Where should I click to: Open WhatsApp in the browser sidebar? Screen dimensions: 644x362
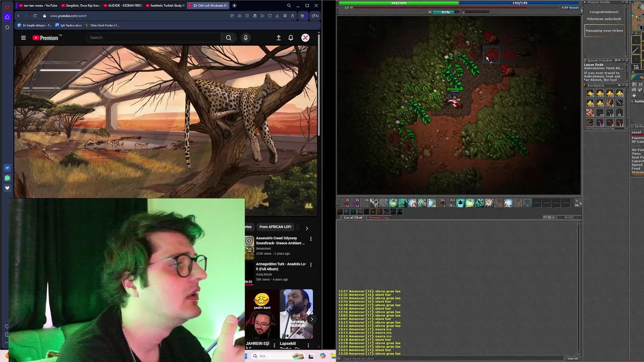pos(7,178)
